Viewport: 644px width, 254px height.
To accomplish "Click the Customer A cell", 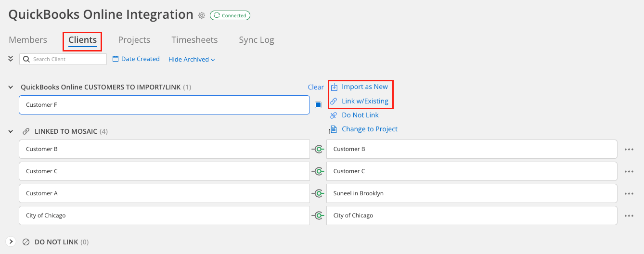I will coord(164,193).
